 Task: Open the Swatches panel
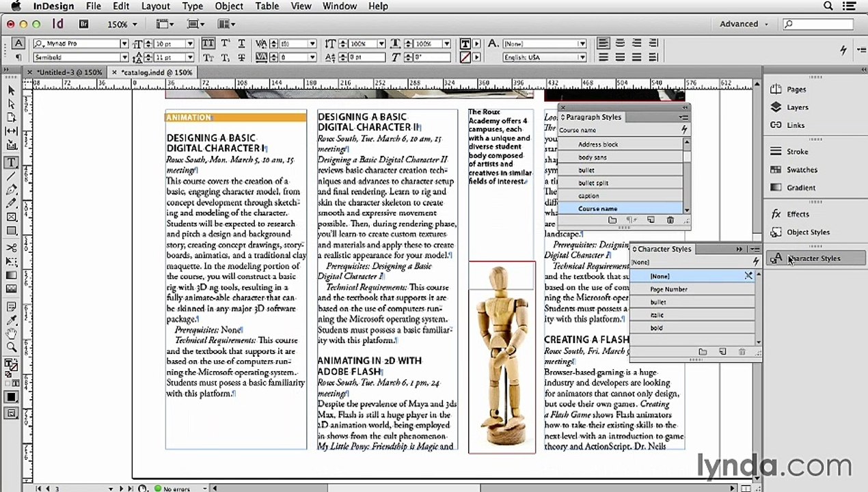[802, 169]
